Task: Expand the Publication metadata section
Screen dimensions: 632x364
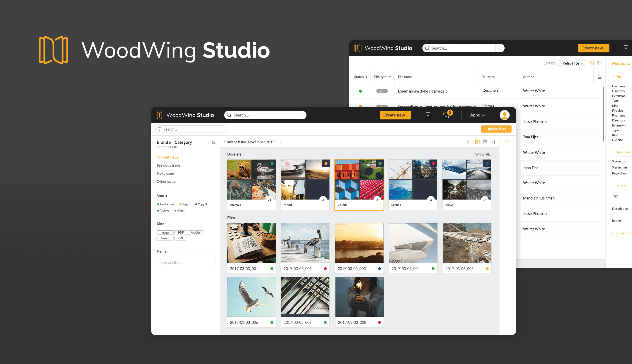Action: [x=622, y=233]
